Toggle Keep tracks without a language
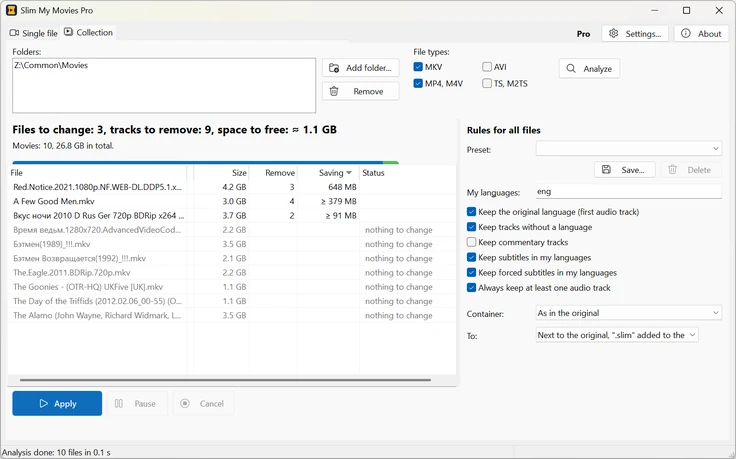The image size is (736, 459). 471,227
